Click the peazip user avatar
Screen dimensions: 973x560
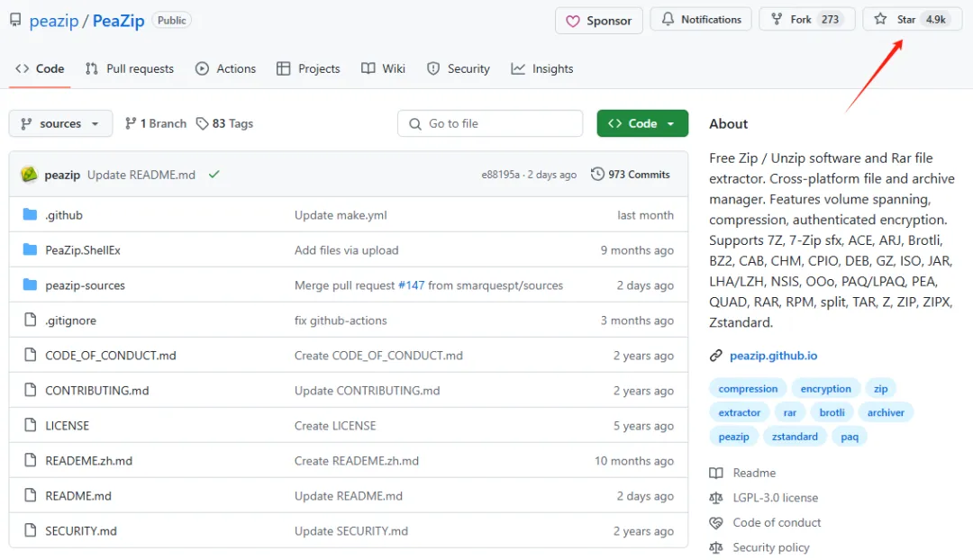(29, 175)
